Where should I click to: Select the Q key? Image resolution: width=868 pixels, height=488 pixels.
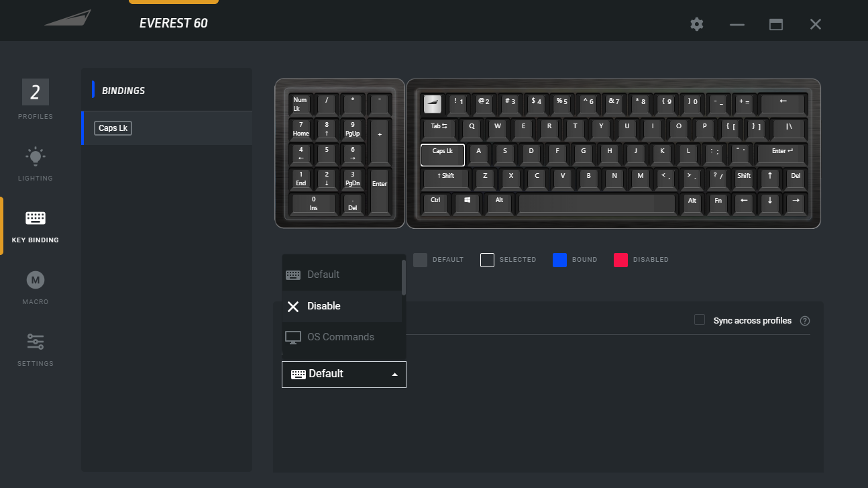472,128
